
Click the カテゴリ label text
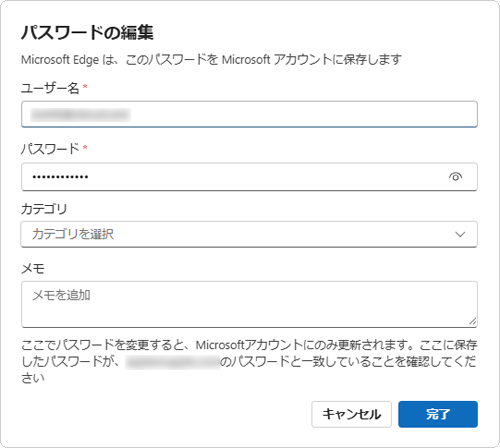[44, 209]
